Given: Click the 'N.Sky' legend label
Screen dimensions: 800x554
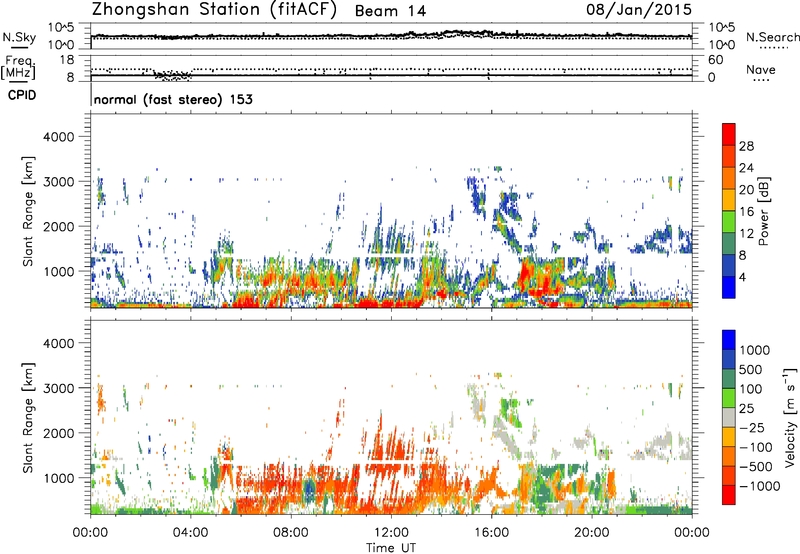Looking at the screenshot, I should pos(19,37).
